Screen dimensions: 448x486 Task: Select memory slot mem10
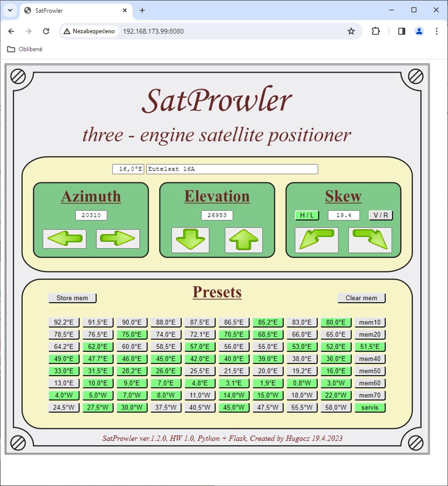coord(370,322)
